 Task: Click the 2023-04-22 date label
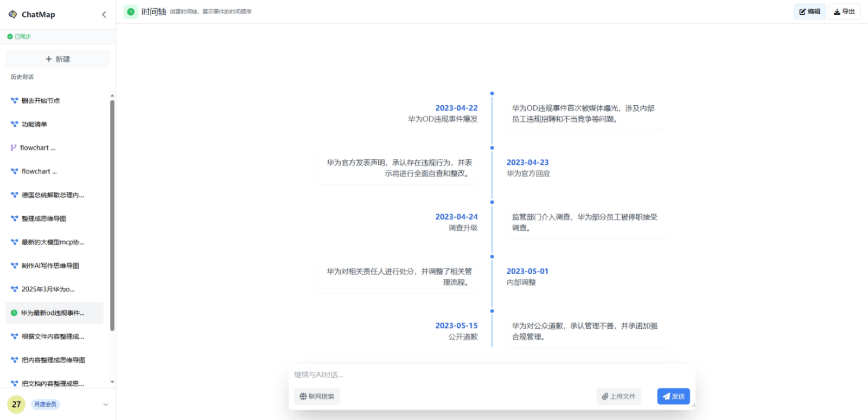tap(456, 108)
